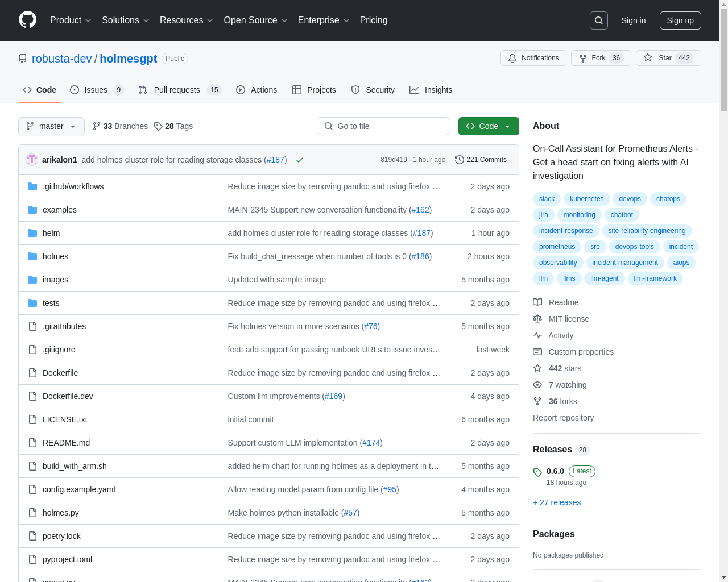Image resolution: width=728 pixels, height=582 pixels.
Task: Open poetry.lock file
Action: pos(61,536)
